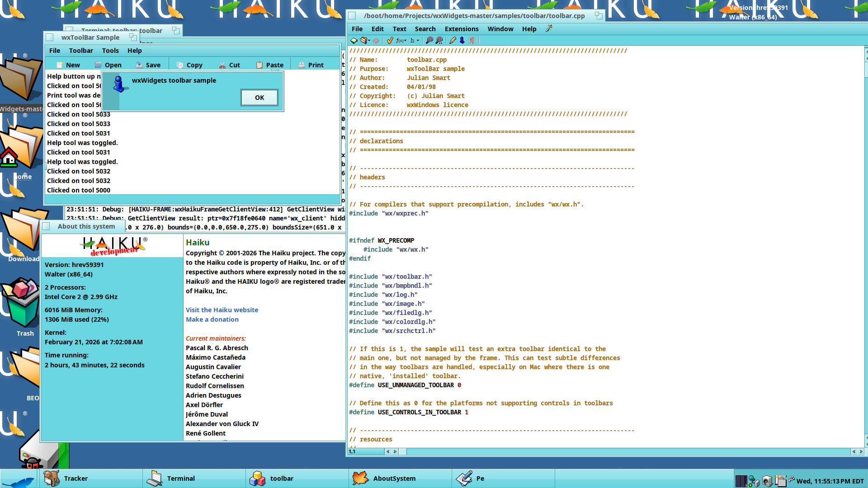The height and width of the screenshot is (488, 868).
Task: Click the Cut scissors toolbar tool
Action: pos(230,65)
